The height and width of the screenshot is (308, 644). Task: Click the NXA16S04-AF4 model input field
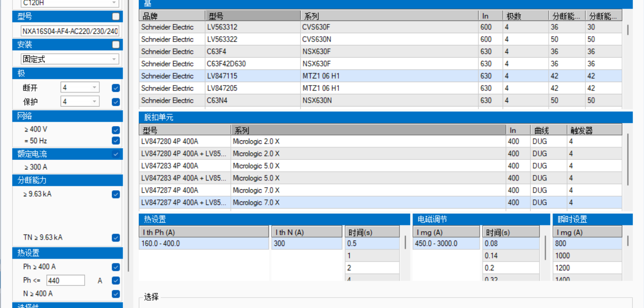pyautogui.click(x=70, y=31)
